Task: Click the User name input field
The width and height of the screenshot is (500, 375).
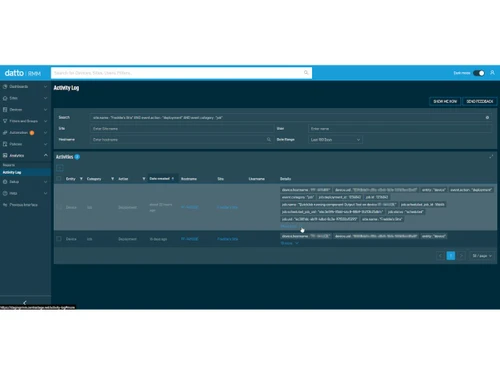Action: point(400,129)
